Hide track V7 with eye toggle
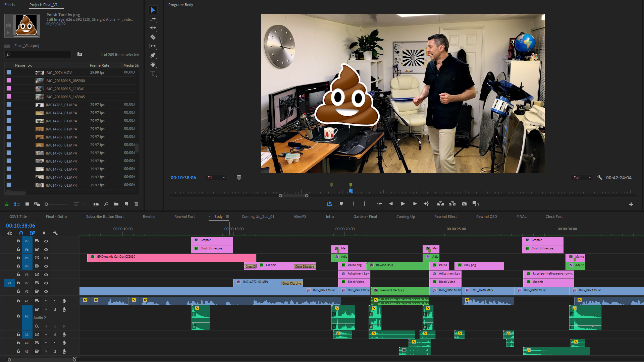 [46, 241]
